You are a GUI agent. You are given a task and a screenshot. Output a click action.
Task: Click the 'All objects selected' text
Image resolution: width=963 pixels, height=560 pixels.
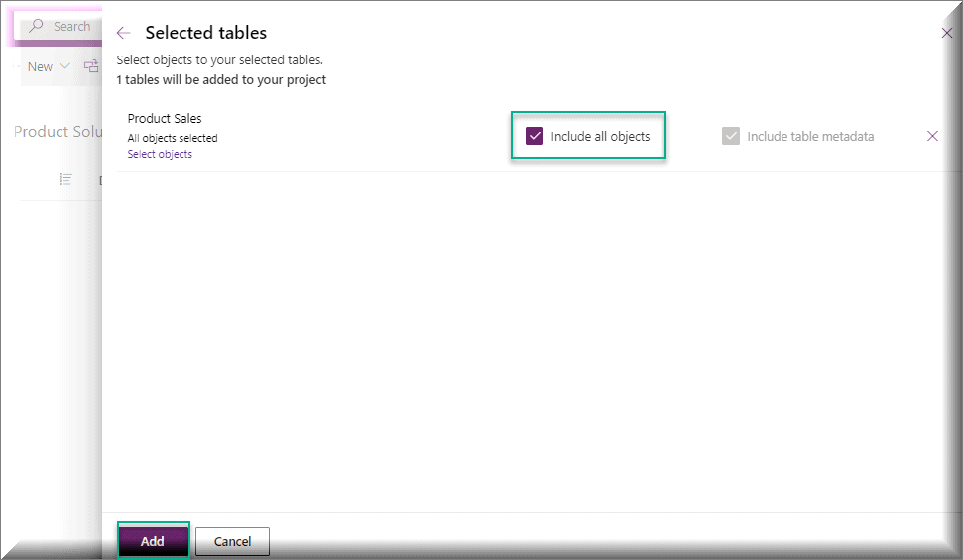coord(173,138)
